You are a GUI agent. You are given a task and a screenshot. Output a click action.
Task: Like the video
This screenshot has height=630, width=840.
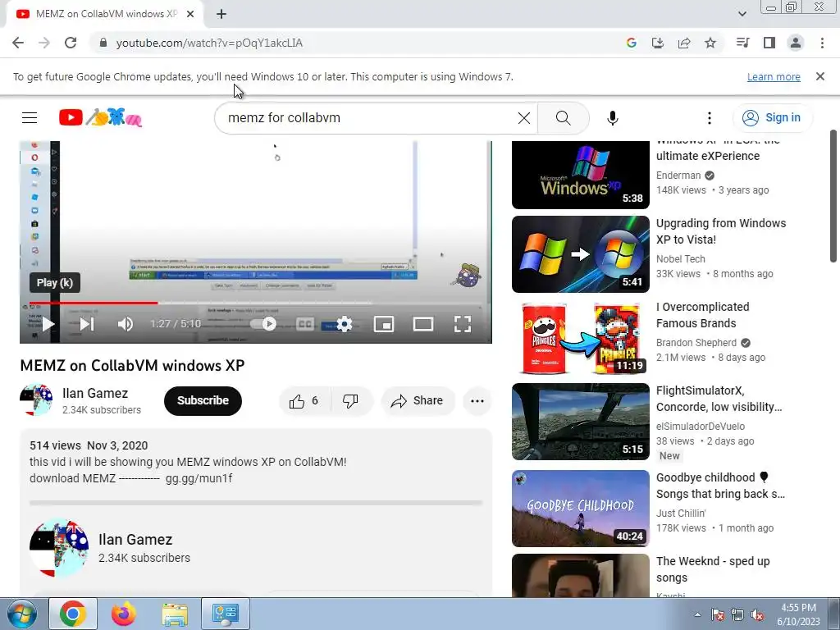[x=304, y=400]
